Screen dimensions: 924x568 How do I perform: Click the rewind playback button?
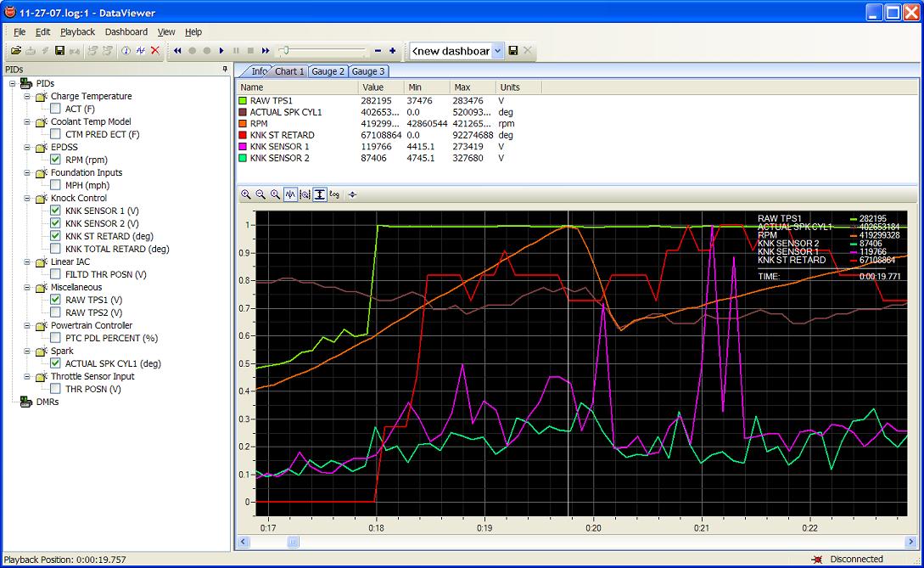pos(177,51)
